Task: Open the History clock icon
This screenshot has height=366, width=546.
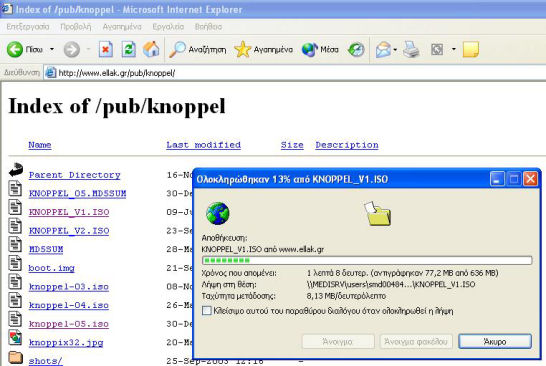Action: [x=356, y=49]
